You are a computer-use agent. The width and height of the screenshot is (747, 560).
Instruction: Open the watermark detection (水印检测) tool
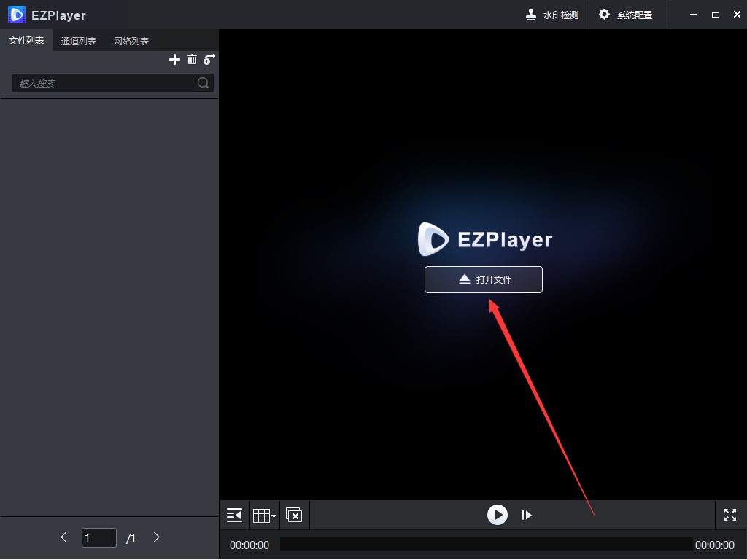coord(552,15)
